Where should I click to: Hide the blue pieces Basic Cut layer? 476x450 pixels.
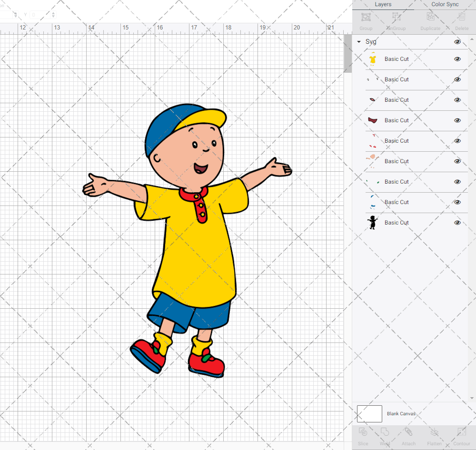point(457,202)
